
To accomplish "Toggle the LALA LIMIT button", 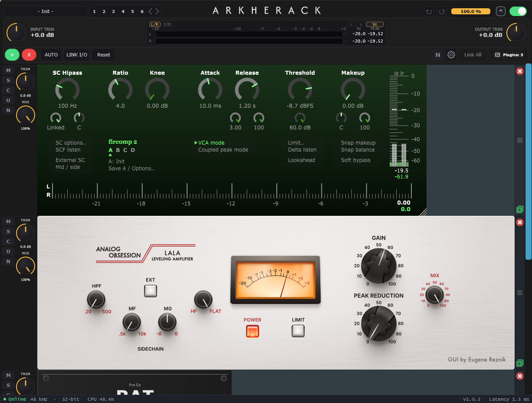I will [x=298, y=331].
